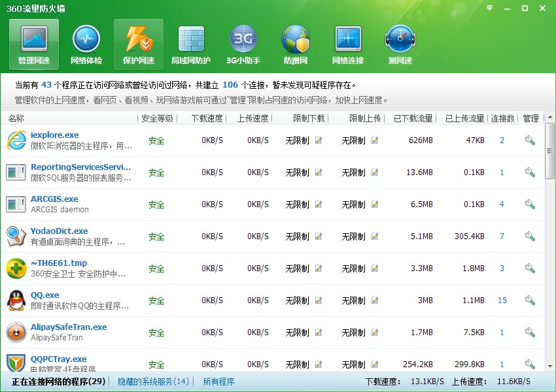The width and height of the screenshot is (556, 392).
Task: Open the title bar dropdown menu arrow
Action: coord(490,8)
